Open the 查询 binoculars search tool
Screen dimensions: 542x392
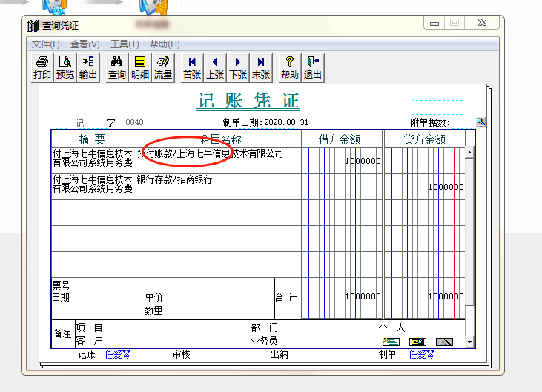[x=117, y=67]
